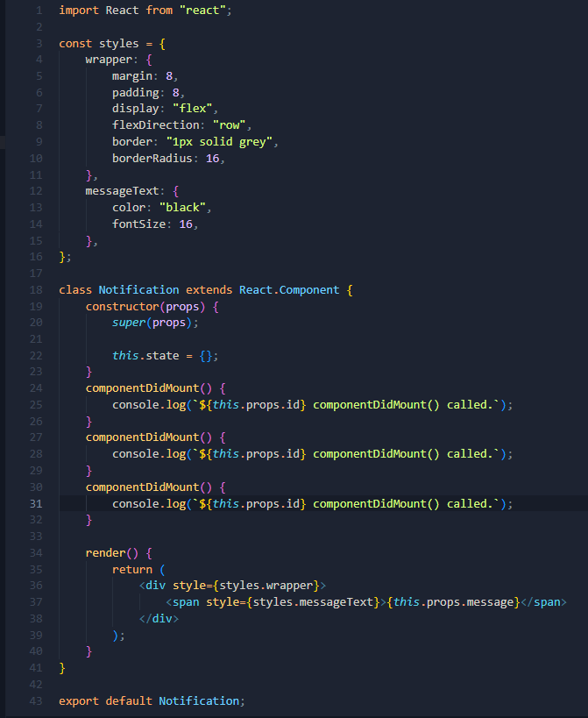This screenshot has width=588, height=718.
Task: Click "state" in this.state assignment
Action: [x=162, y=356]
